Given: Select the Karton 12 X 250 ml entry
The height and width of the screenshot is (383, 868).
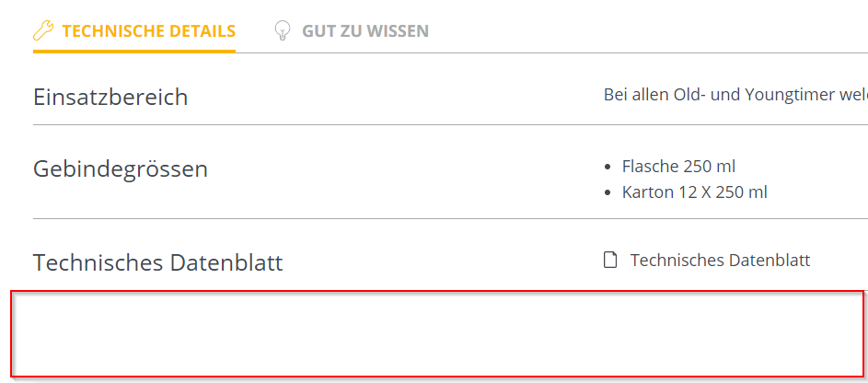Looking at the screenshot, I should coord(694,192).
